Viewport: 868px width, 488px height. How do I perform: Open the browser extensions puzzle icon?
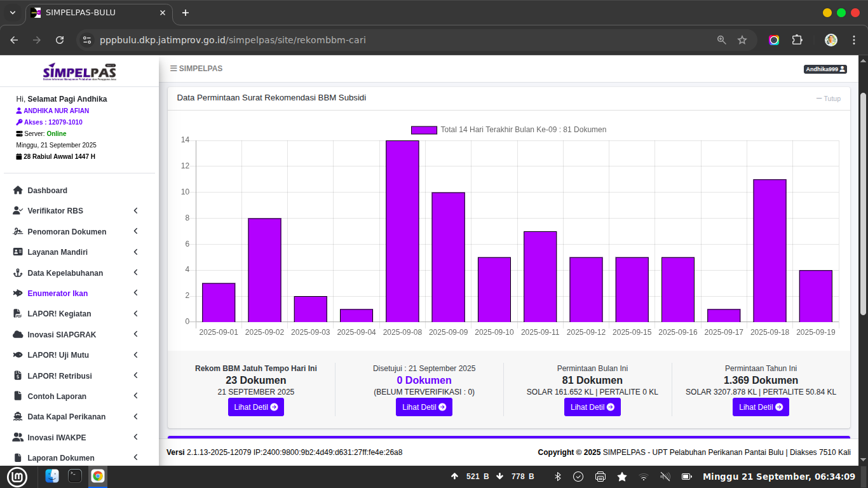click(x=797, y=40)
